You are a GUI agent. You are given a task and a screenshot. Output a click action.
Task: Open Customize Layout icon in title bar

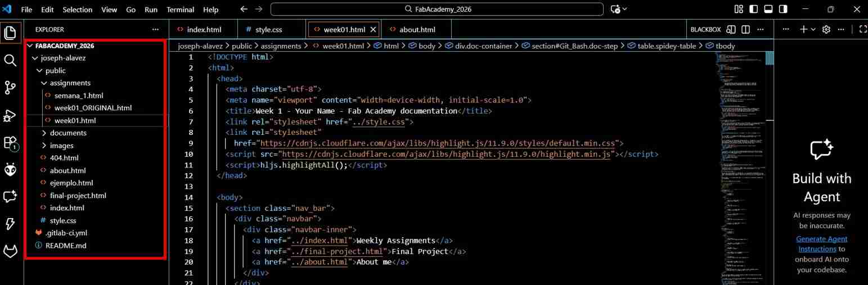739,10
